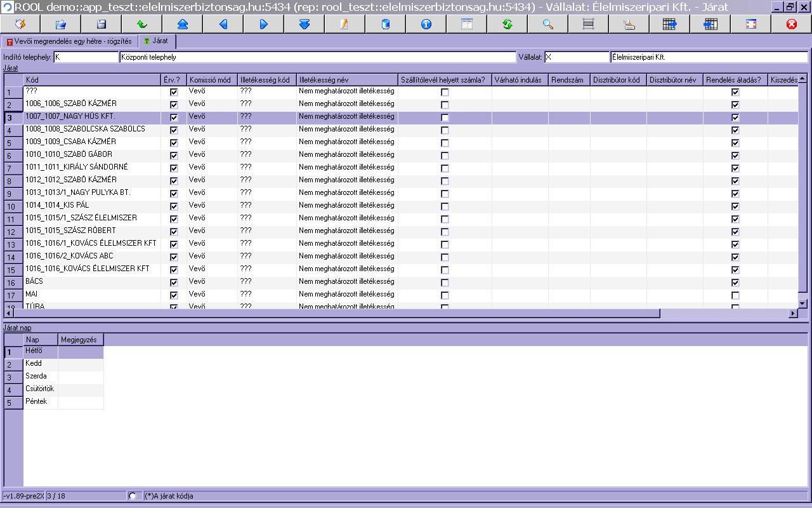
Task: Uncheck Érv.? for 1006_1006_SZABÓ KÁZMÉR row
Action: coord(174,105)
